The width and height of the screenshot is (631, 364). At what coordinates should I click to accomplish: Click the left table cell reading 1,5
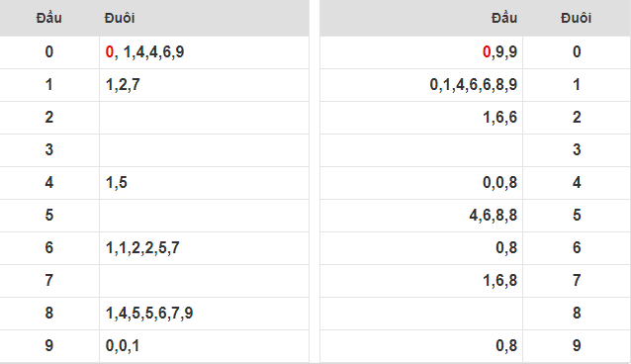204,183
